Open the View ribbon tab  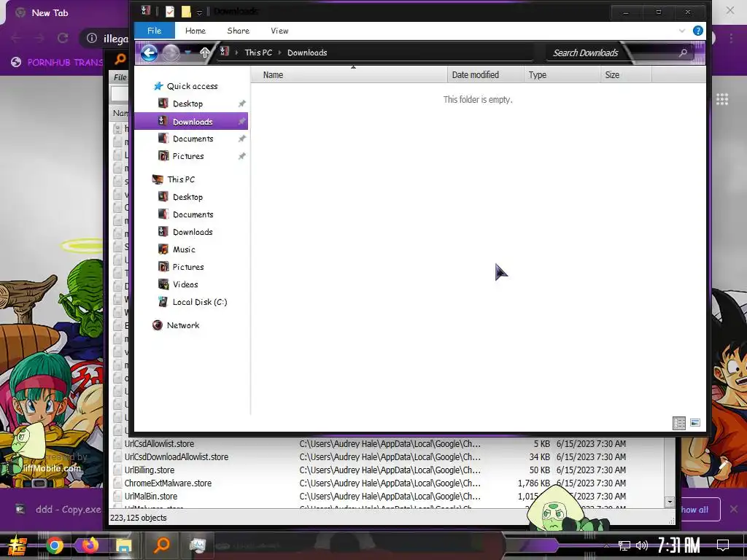pyautogui.click(x=279, y=31)
